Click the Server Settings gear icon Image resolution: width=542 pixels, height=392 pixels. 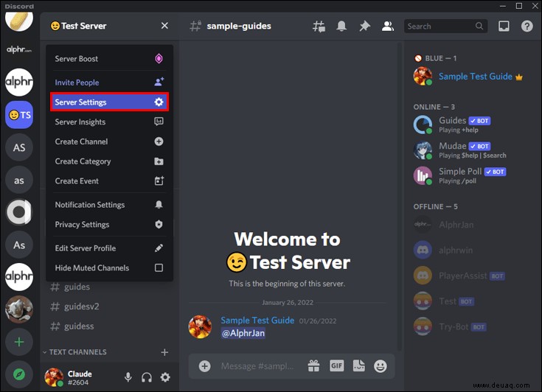pos(159,102)
